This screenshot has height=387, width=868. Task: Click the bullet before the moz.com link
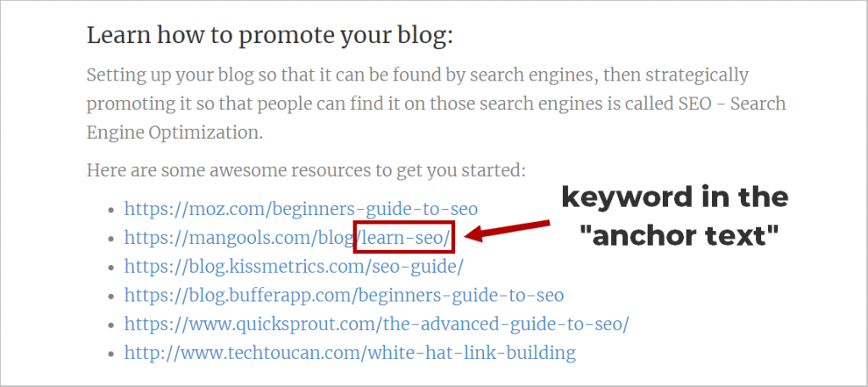[110, 209]
